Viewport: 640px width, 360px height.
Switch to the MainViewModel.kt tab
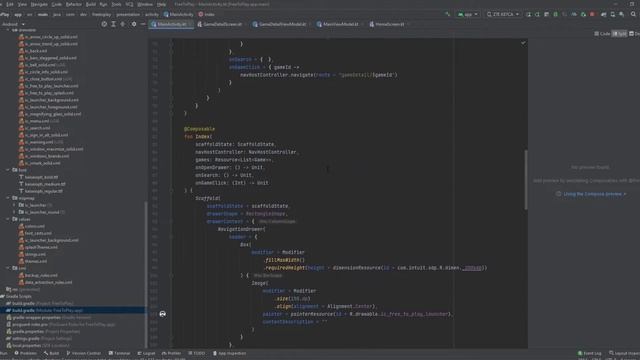pos(338,24)
